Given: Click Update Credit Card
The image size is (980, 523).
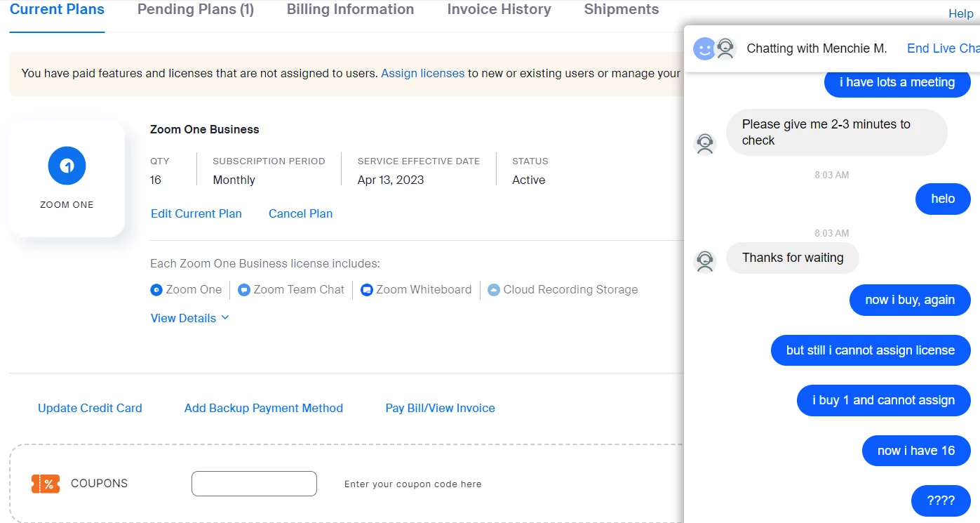Looking at the screenshot, I should 90,408.
